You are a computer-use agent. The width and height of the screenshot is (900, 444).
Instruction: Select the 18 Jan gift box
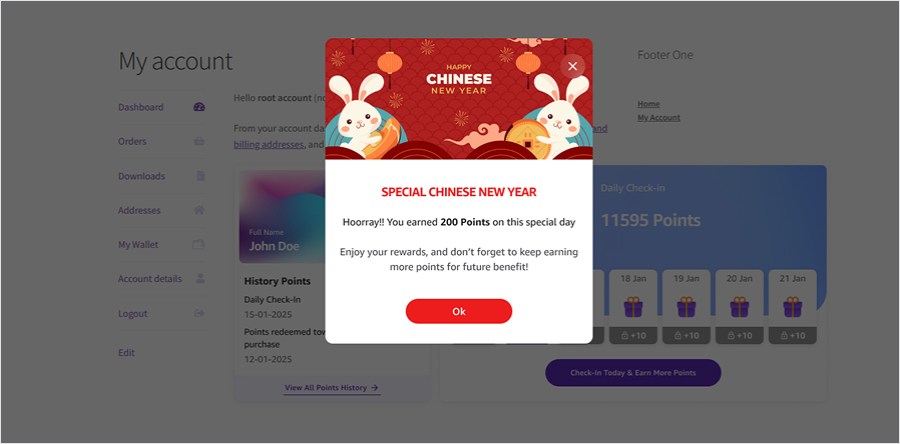633,307
